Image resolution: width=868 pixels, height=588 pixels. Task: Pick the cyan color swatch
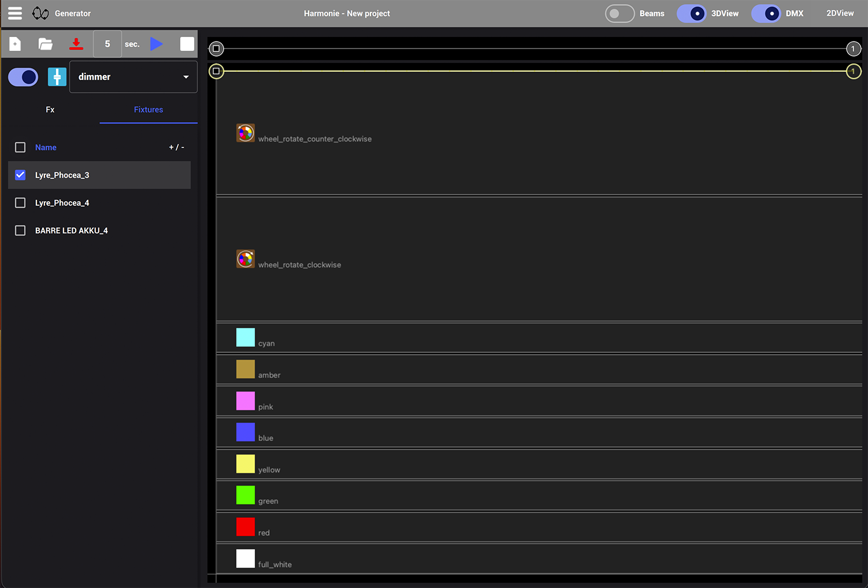[x=246, y=337]
